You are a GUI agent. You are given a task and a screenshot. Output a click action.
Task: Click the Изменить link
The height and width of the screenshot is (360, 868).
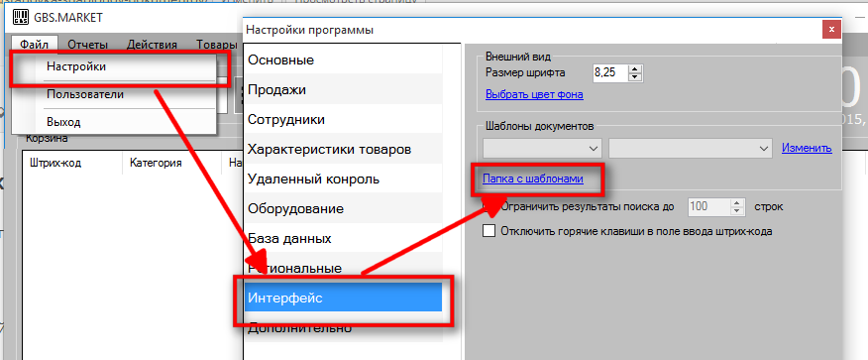click(x=807, y=148)
